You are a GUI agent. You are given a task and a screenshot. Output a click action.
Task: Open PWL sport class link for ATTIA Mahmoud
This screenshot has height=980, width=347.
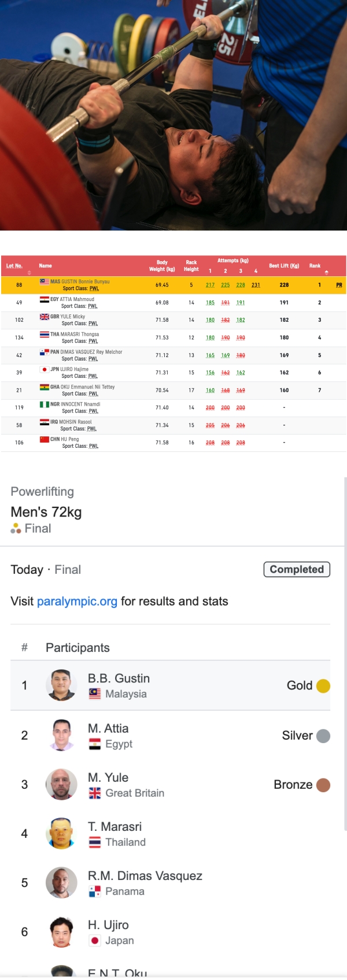point(93,306)
